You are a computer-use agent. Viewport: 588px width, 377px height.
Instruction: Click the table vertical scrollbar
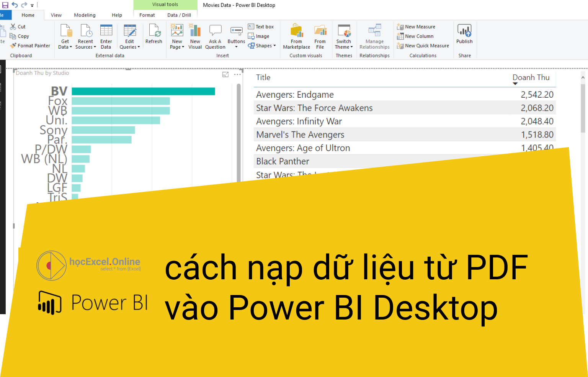pos(583,108)
